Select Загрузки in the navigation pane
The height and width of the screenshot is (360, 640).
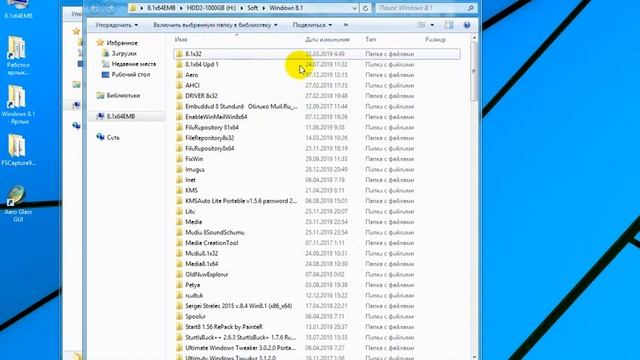click(124, 53)
